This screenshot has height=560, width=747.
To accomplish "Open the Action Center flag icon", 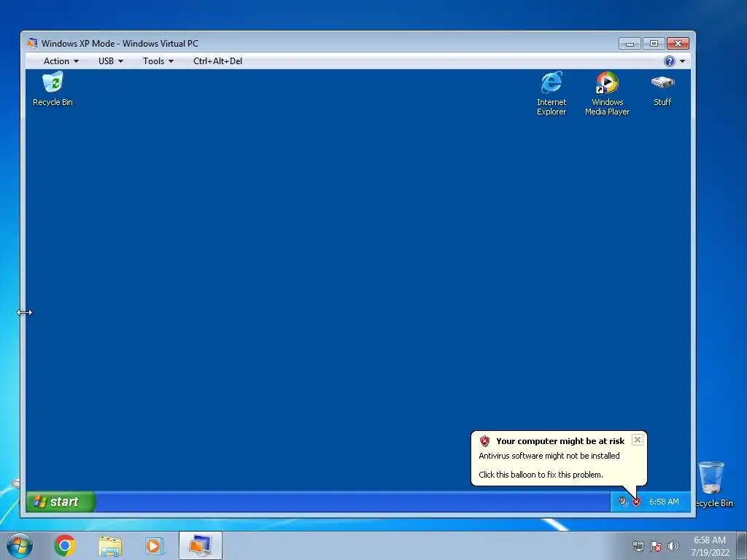I will pyautogui.click(x=656, y=546).
